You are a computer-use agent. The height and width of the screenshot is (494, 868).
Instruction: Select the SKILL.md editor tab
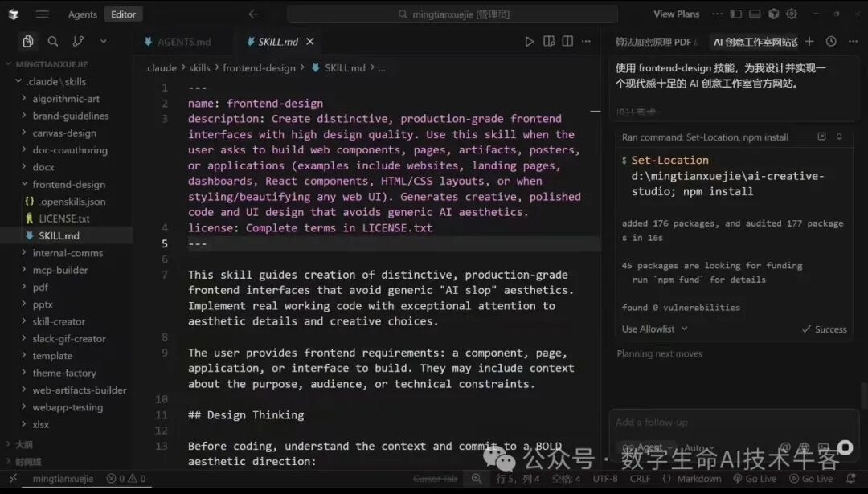click(x=278, y=42)
